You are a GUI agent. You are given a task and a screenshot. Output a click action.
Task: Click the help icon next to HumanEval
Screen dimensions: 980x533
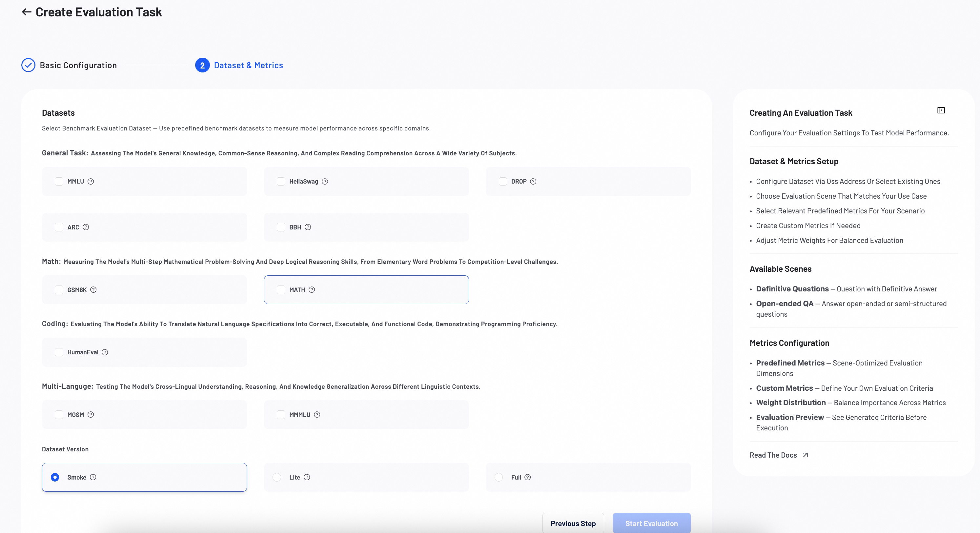point(105,352)
